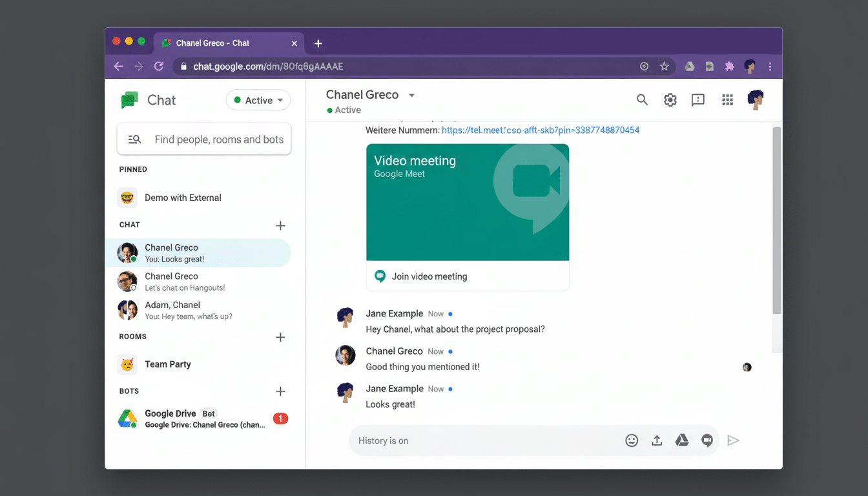Open the Google apps grid
Viewport: 868px width, 496px height.
point(727,100)
